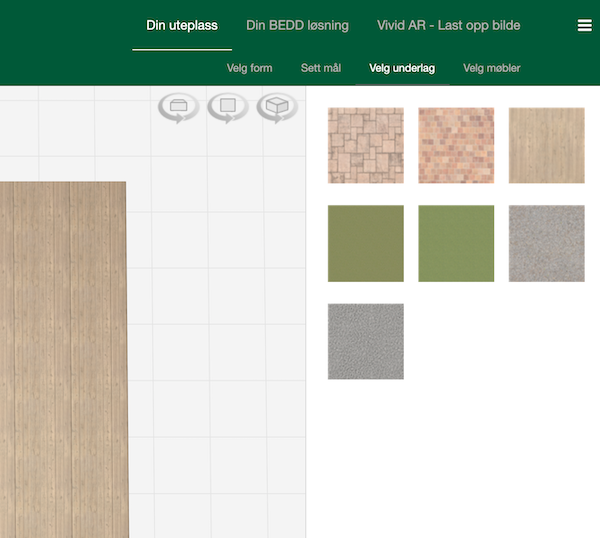Viewport: 600px width, 538px height.
Task: Choose the light wood decking surface
Action: coord(546,146)
